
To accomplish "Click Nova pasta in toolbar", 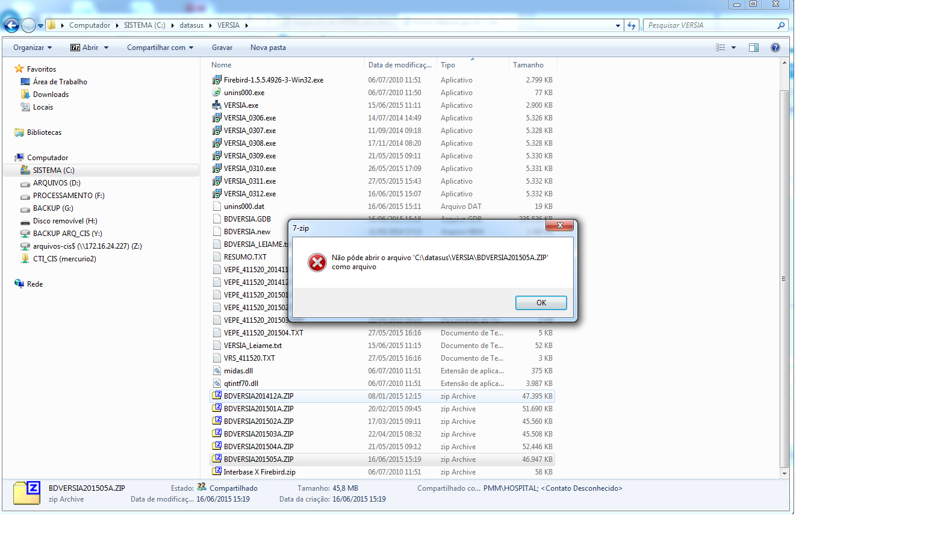I will tap(268, 48).
